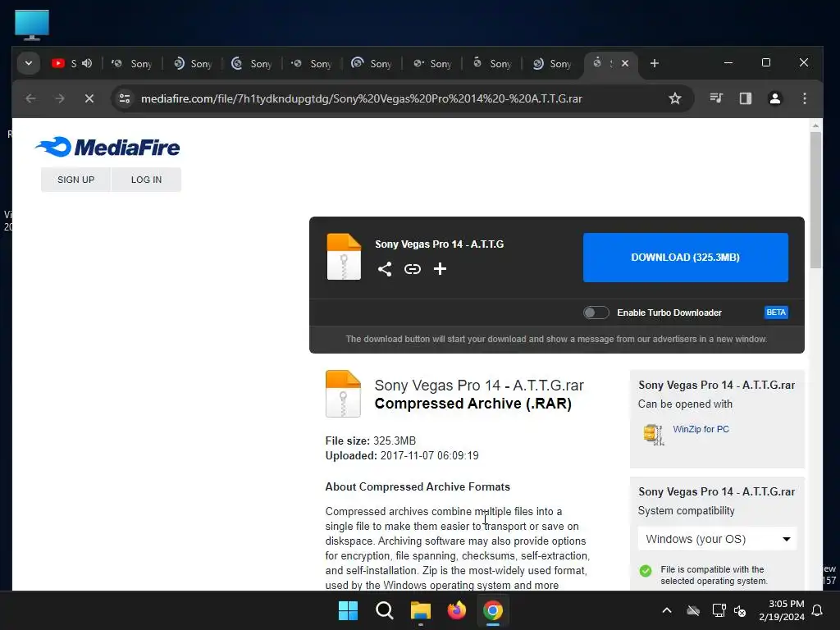
Task: Enable the Turbo Downloader toggle
Action: pyautogui.click(x=596, y=313)
